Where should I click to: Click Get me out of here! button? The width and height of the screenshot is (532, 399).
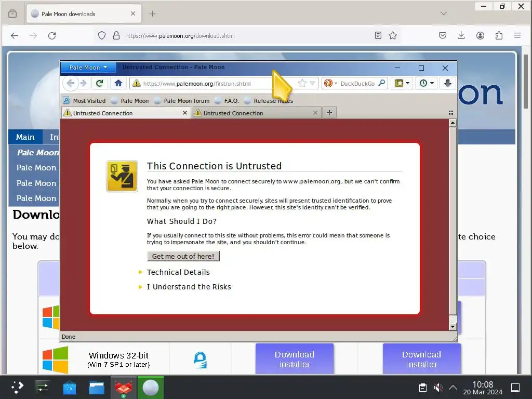(x=183, y=256)
